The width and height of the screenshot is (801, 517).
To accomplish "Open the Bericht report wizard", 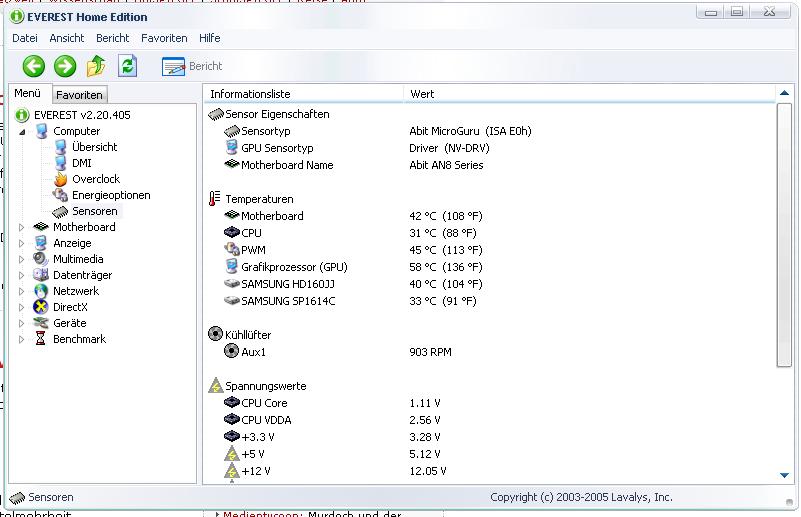I will click(192, 66).
